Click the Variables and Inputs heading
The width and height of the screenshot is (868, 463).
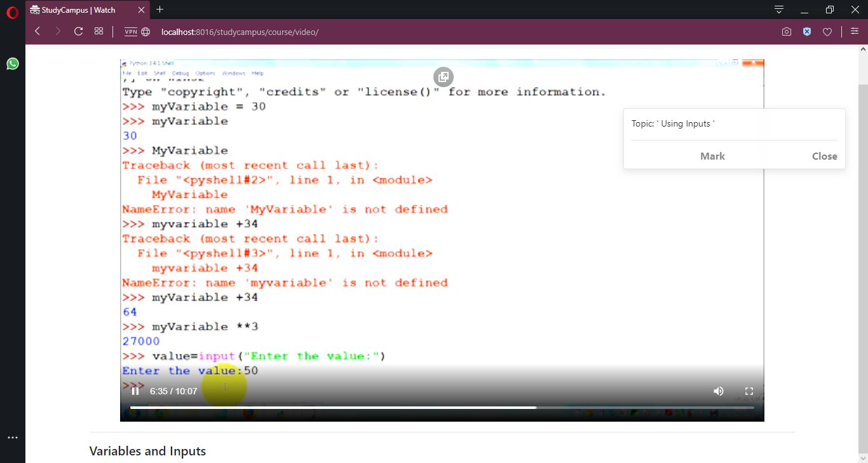147,451
